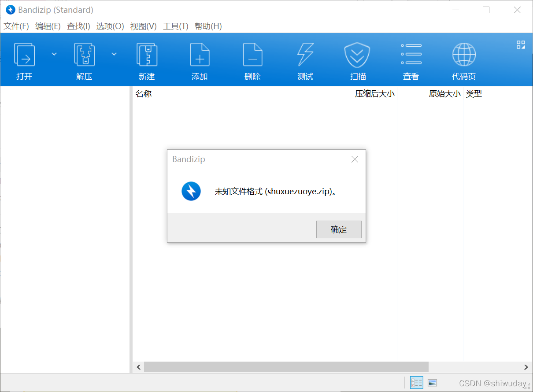Image resolution: width=533 pixels, height=392 pixels.
Task: Open the Edit (编辑) menu
Action: (48, 26)
